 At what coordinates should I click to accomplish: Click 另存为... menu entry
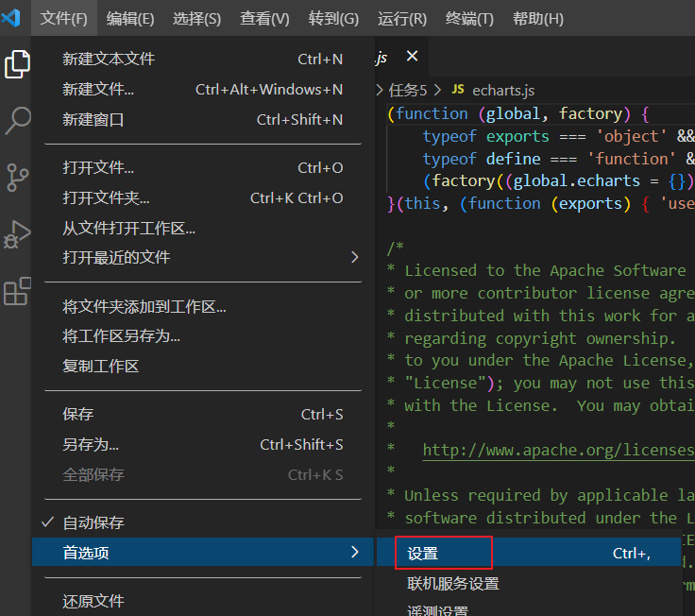pos(91,444)
